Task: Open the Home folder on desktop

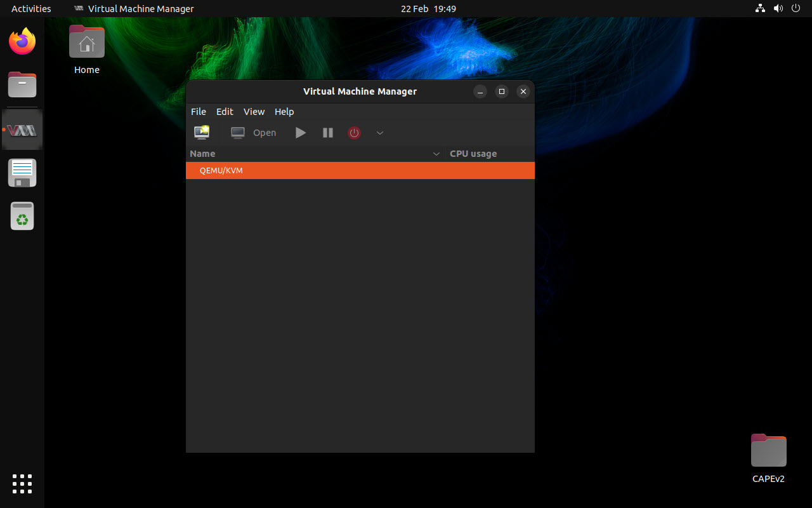Action: [86, 41]
